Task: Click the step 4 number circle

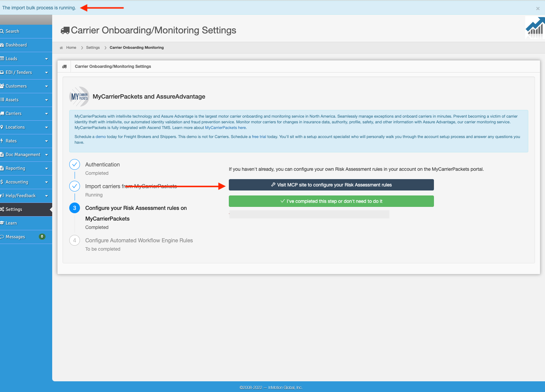Action: point(75,240)
